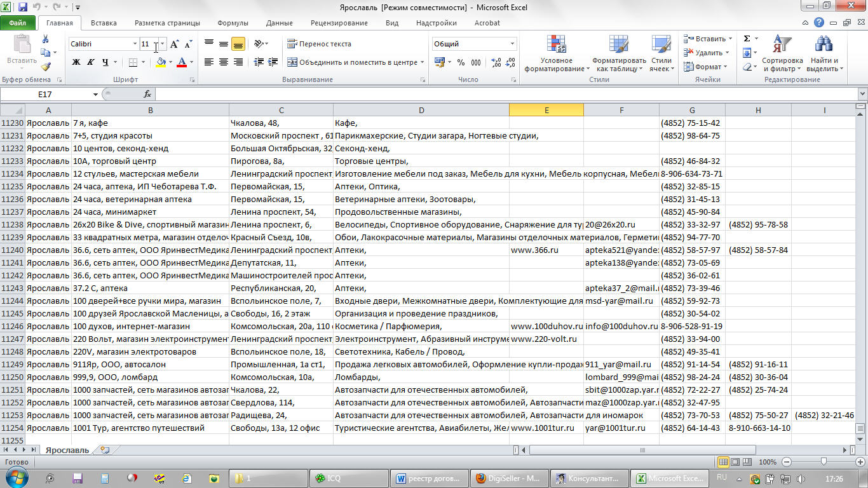This screenshot has height=488, width=868.
Task: Open ICQ in the taskbar
Action: [x=348, y=478]
